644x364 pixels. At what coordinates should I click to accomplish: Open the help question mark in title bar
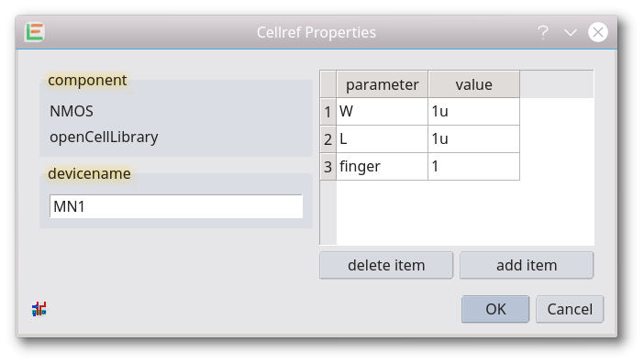543,32
